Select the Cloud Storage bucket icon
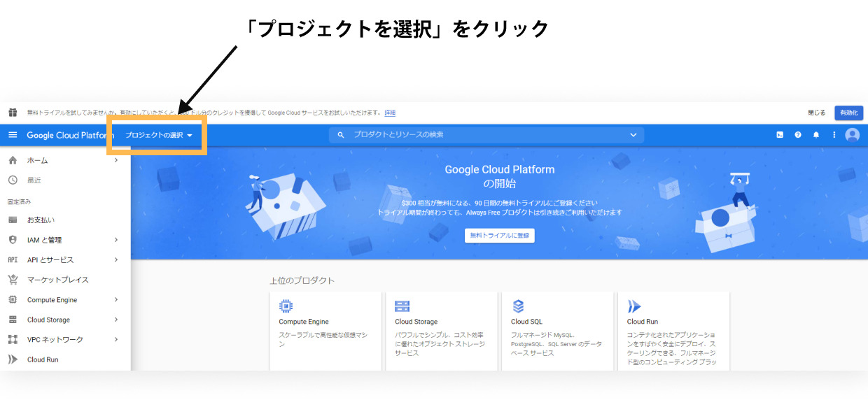 click(401, 306)
